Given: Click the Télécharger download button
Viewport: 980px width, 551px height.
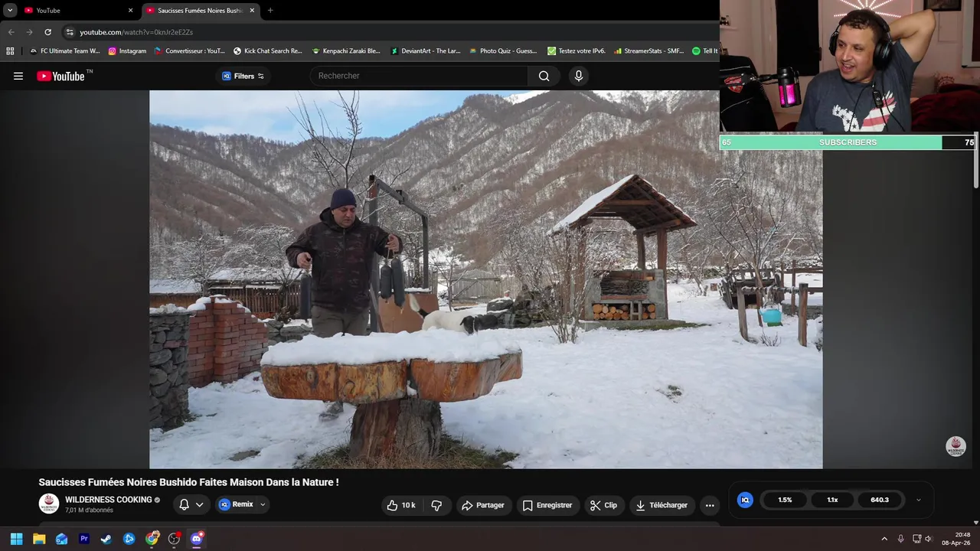Looking at the screenshot, I should pos(661,505).
